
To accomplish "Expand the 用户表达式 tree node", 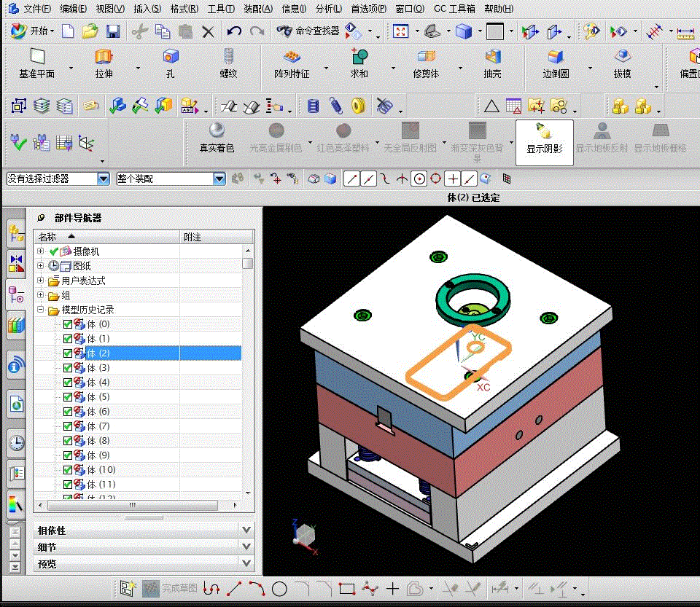I will point(41,281).
